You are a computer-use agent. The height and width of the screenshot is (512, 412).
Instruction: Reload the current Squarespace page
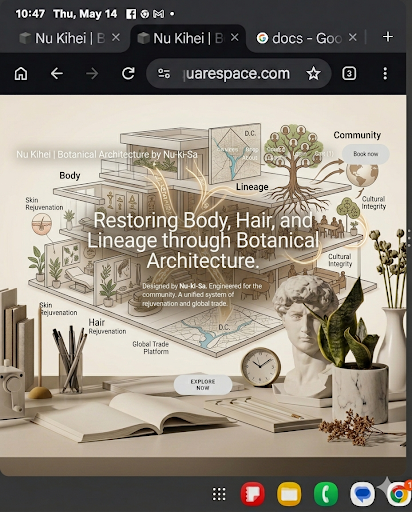point(128,73)
